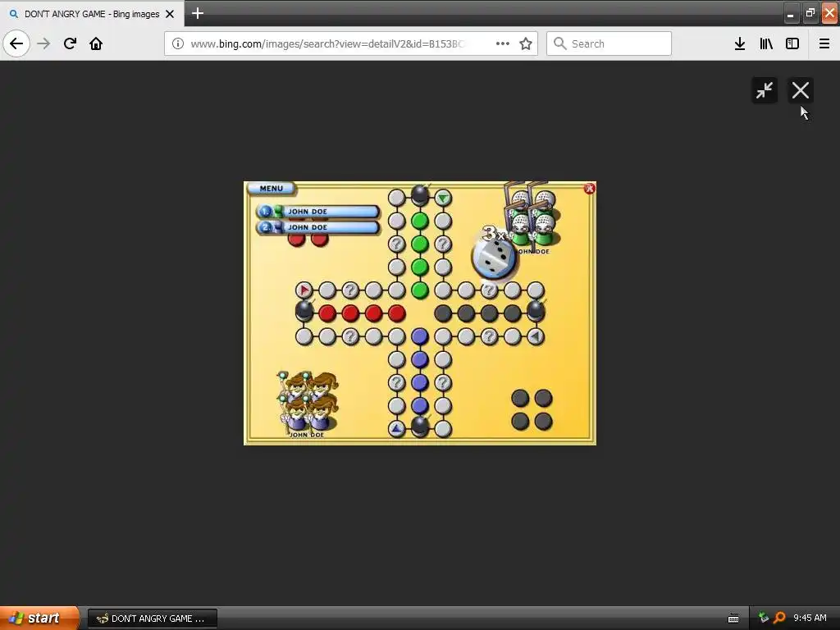Show site information icon in address bar
Viewport: 840px width, 630px height.
(178, 43)
